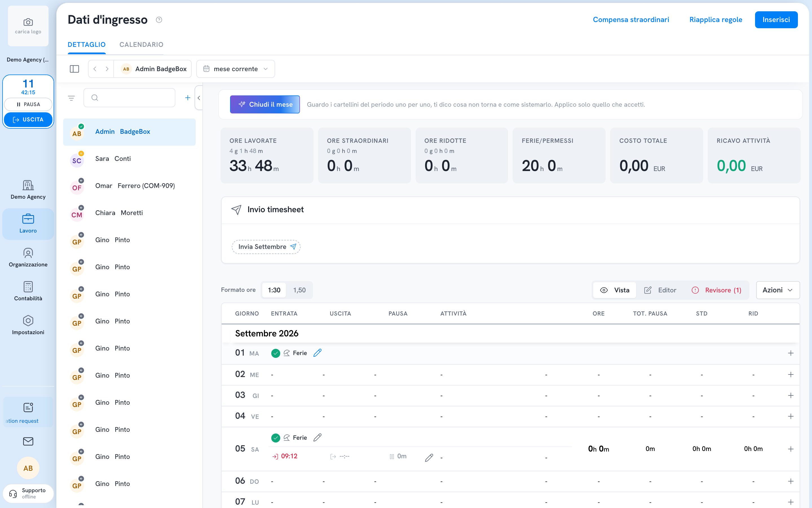Switch to the DETTAGLIO tab
This screenshot has height=508, width=812.
tap(87, 45)
